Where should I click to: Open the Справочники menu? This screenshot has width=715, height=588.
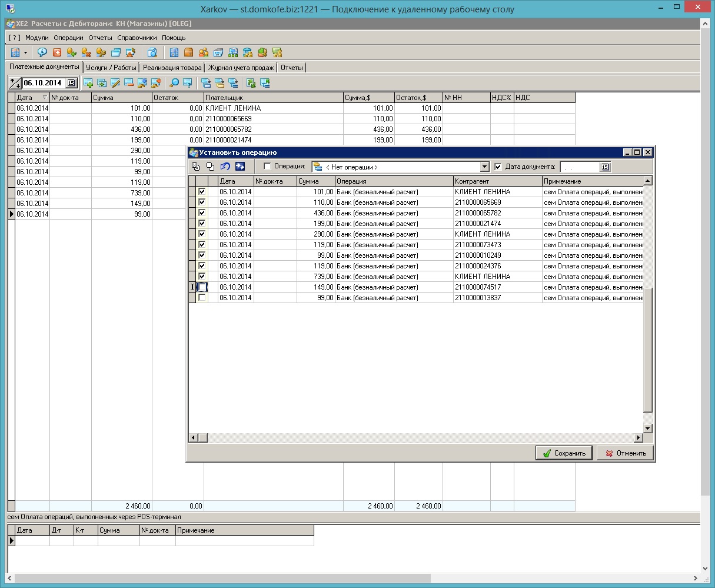(137, 38)
